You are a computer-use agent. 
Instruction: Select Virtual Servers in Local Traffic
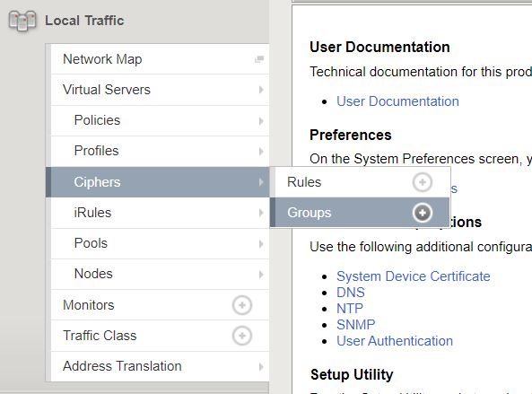click(x=160, y=90)
